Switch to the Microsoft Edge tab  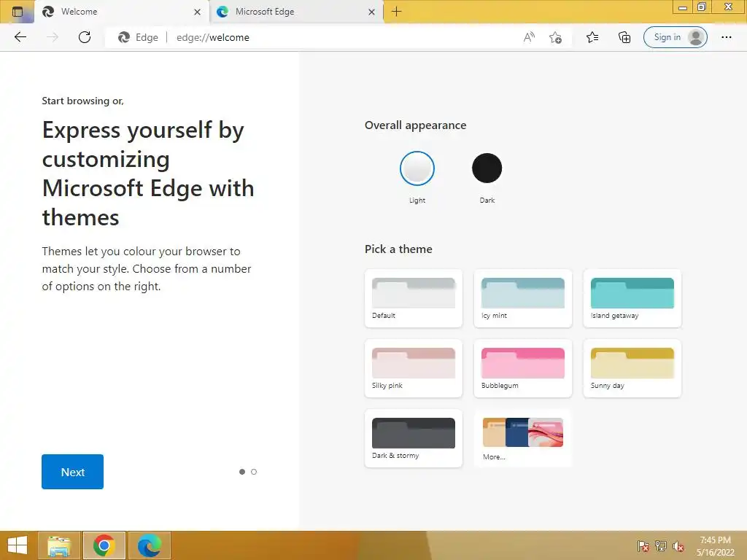tap(295, 12)
